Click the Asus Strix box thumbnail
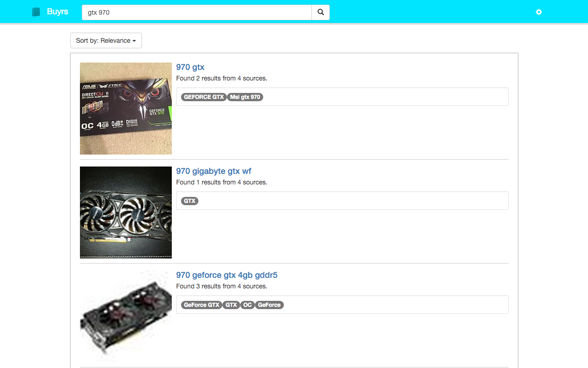588x368 pixels. pos(126,109)
